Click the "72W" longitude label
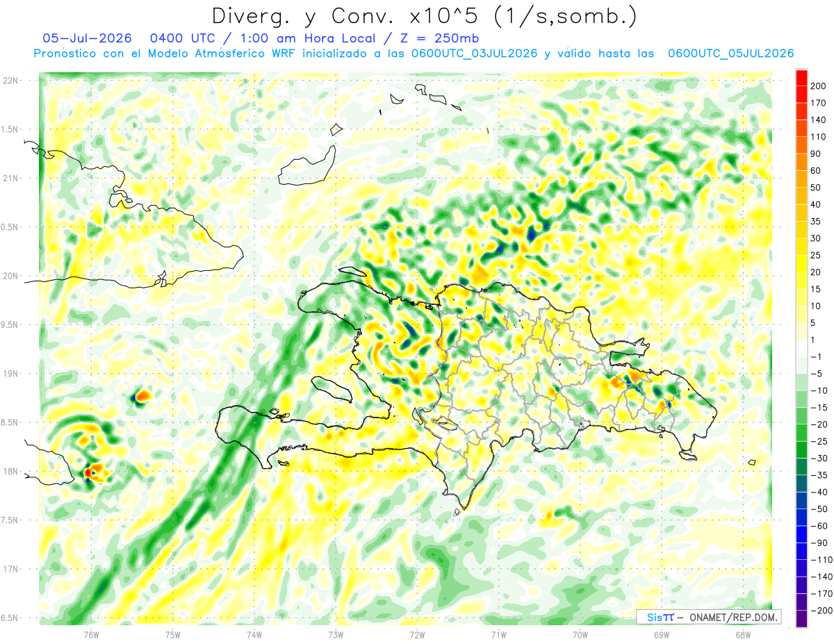 coord(417,635)
